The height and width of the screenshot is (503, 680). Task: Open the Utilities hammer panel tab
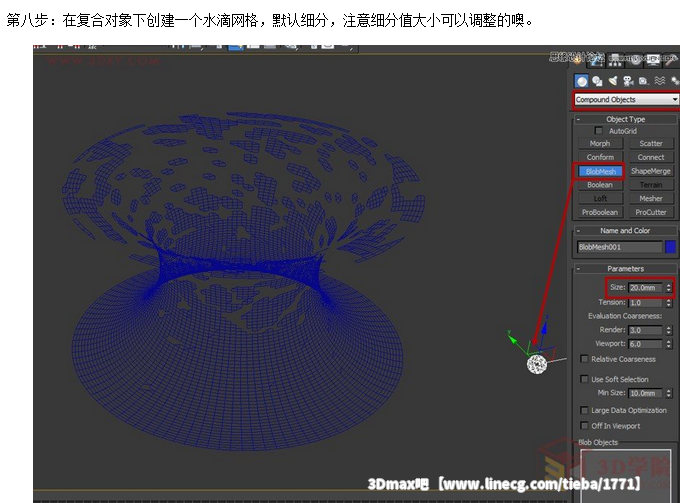click(x=671, y=60)
